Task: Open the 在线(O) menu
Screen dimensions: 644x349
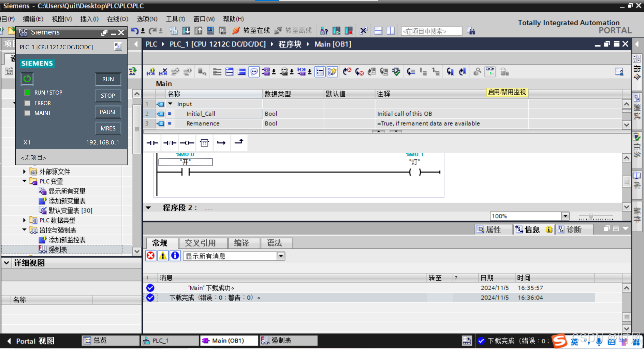Action: pyautogui.click(x=117, y=19)
